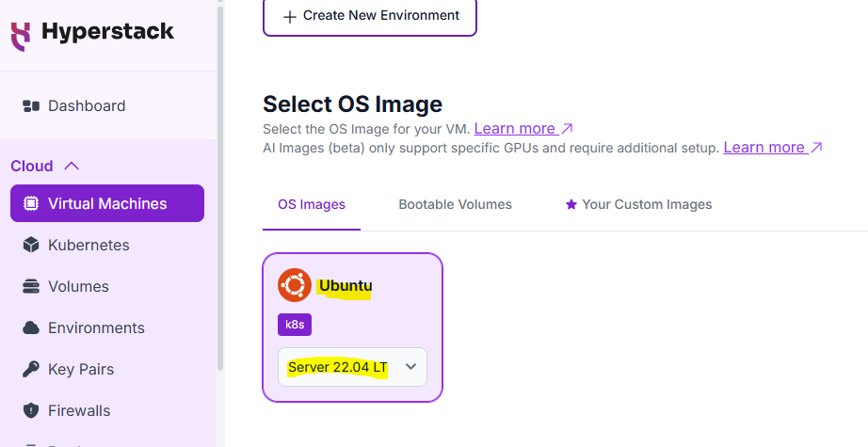Click the sidebar vertical scrollbar
Screen dimensions: 868x447
pos(220,188)
